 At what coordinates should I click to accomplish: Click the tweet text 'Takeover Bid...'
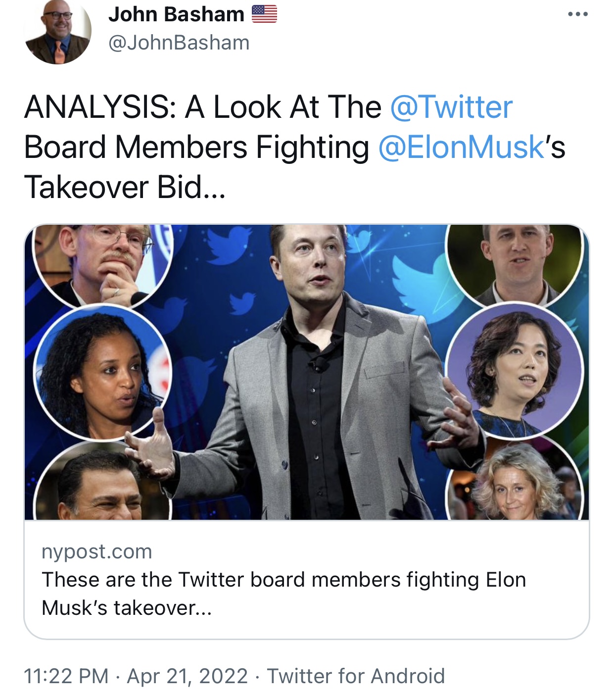coord(125,187)
